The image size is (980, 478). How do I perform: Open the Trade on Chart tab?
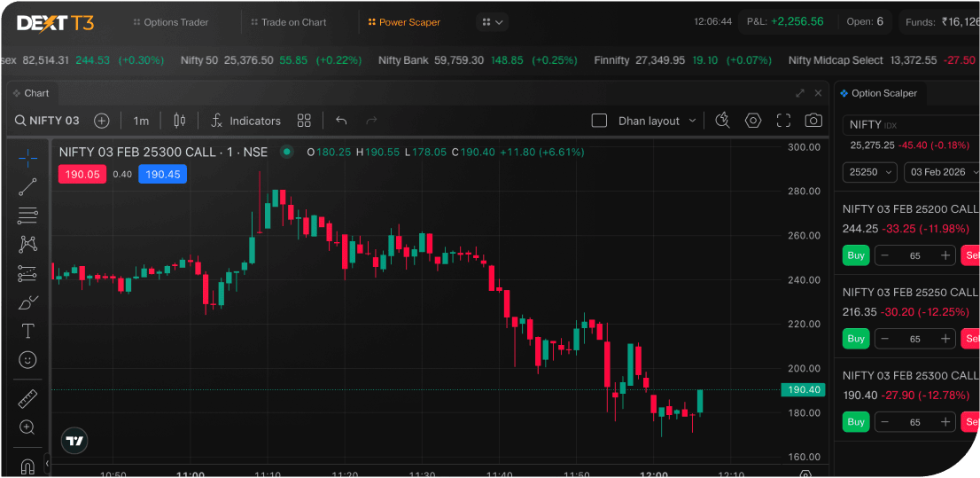tap(288, 22)
